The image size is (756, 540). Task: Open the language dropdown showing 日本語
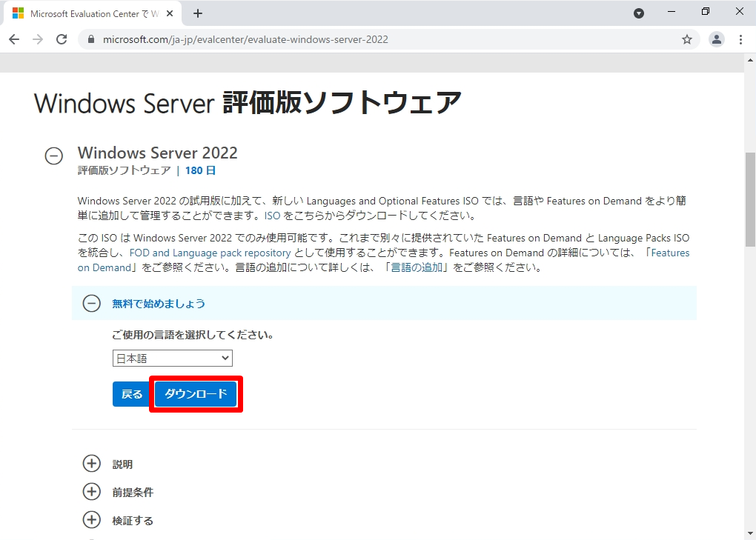(173, 358)
